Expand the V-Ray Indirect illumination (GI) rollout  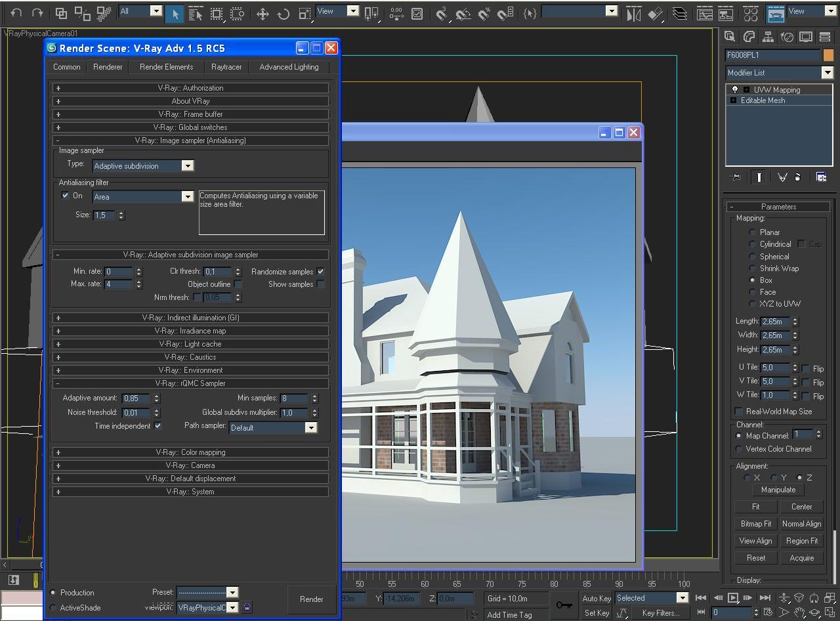(190, 318)
